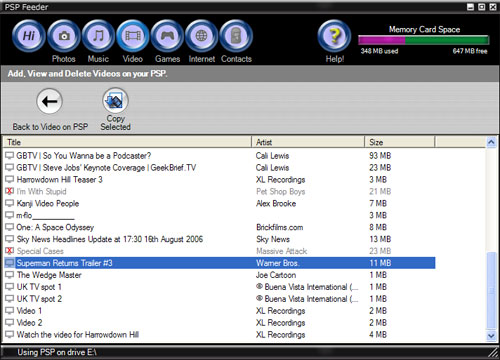This screenshot has width=500, height=360.
Task: Click artist 'Joe Cartoon' cell
Action: click(x=276, y=275)
